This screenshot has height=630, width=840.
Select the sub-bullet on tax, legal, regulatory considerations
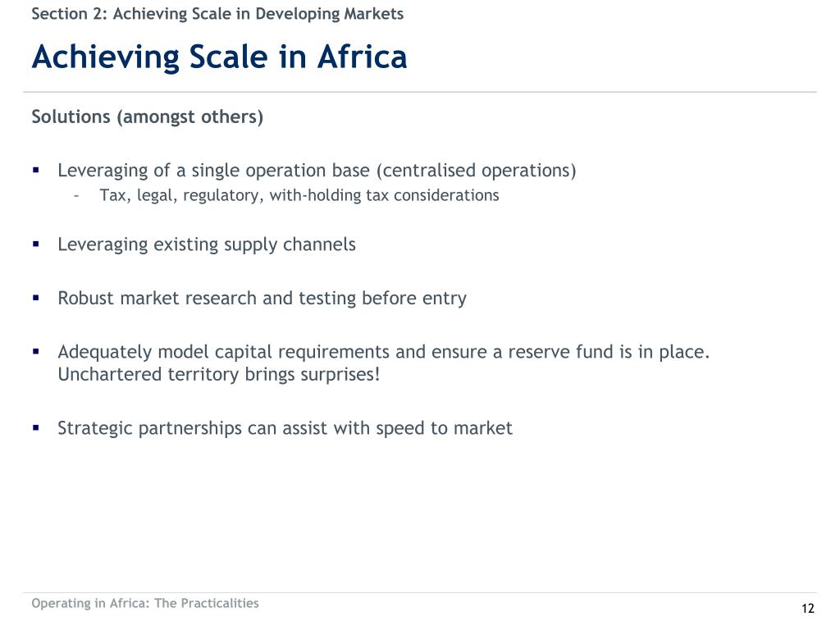click(x=299, y=195)
